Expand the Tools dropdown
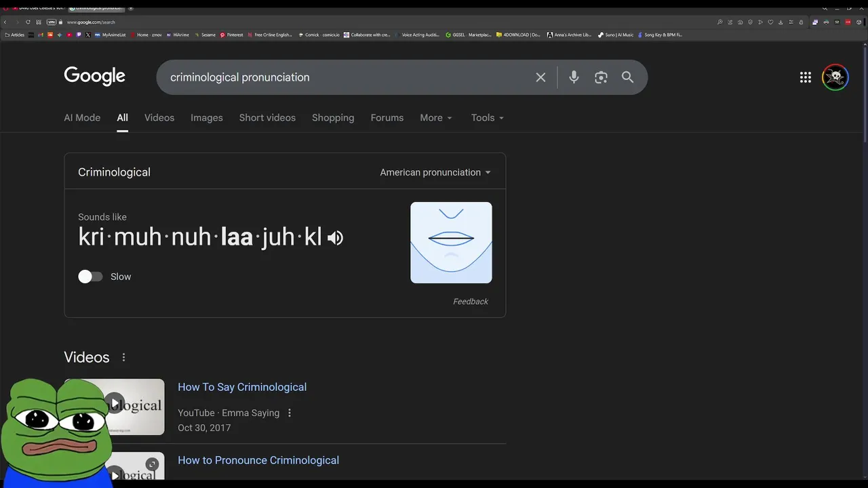 488,118
